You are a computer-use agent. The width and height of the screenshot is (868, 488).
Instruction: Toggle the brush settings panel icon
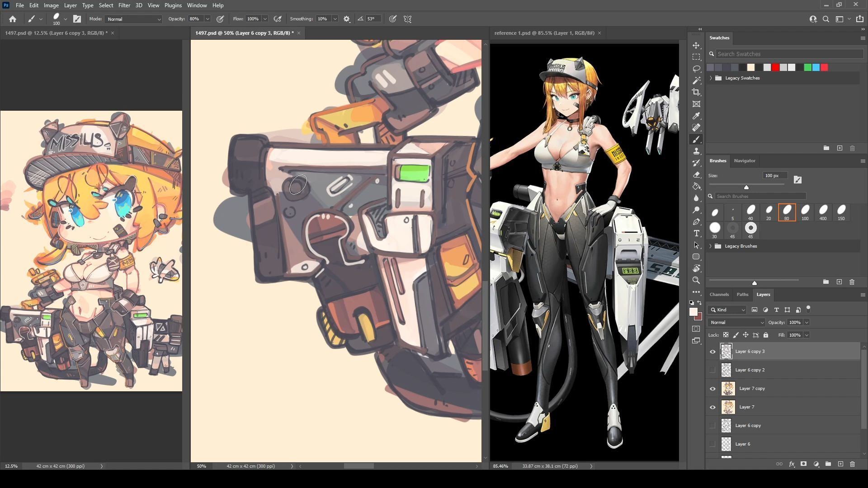(x=77, y=19)
